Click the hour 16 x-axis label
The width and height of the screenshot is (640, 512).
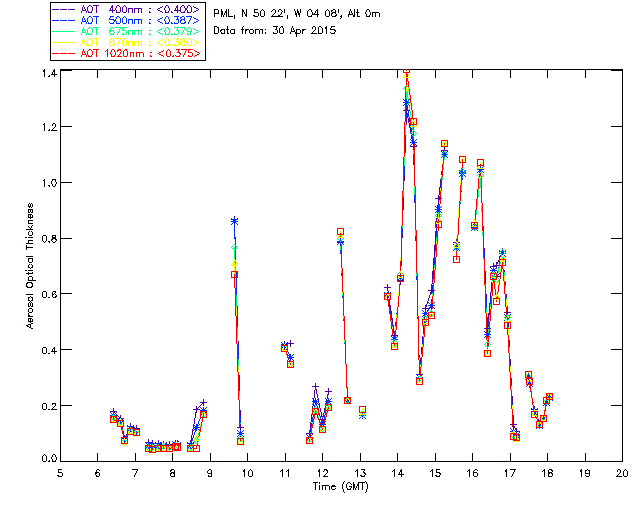pos(472,473)
